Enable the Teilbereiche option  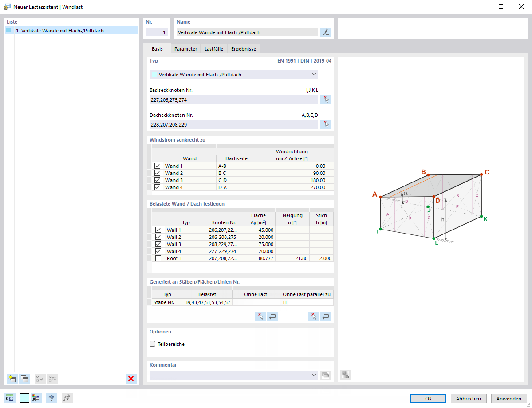[x=153, y=344]
